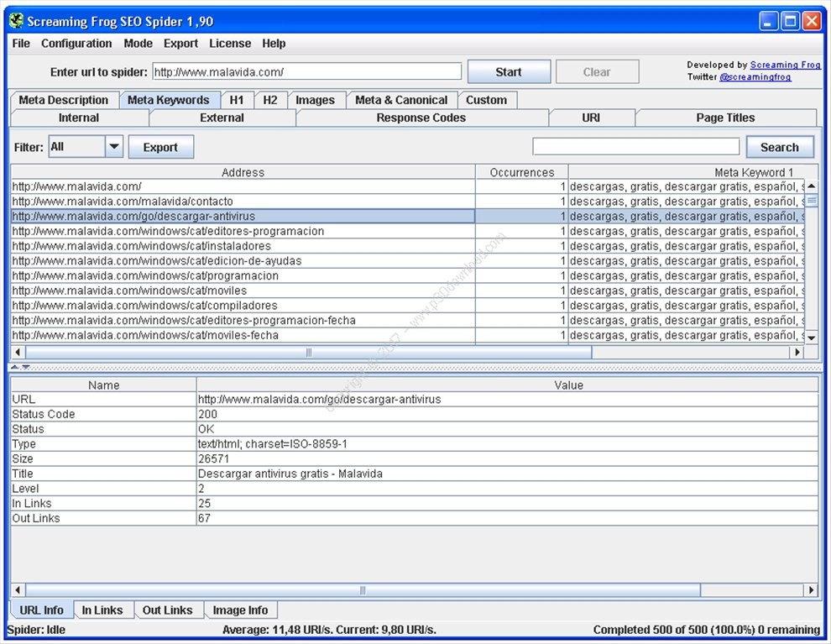Click the URL to spider input field
The height and width of the screenshot is (644, 831).
(x=307, y=71)
